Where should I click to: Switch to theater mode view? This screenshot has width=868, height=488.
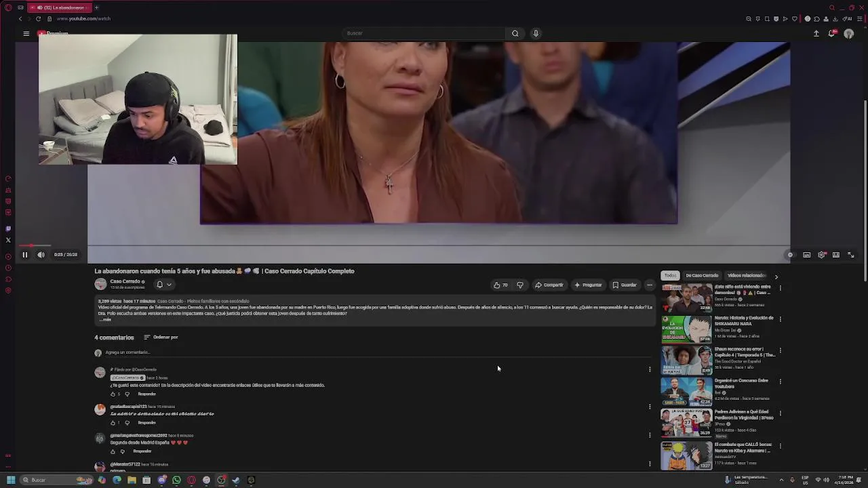[836, 255]
